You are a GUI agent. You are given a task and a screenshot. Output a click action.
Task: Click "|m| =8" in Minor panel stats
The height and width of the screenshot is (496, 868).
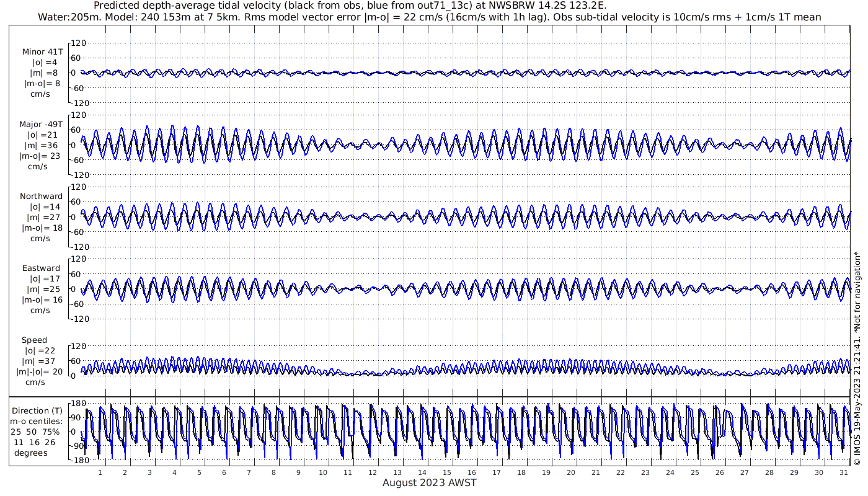point(45,73)
